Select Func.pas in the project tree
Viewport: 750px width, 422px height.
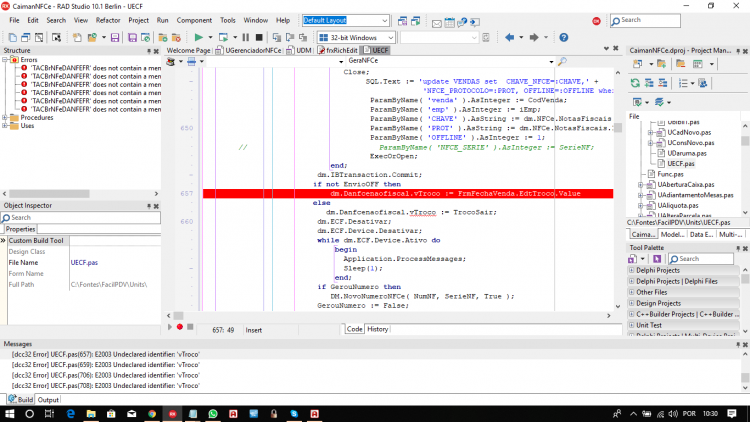[670, 174]
